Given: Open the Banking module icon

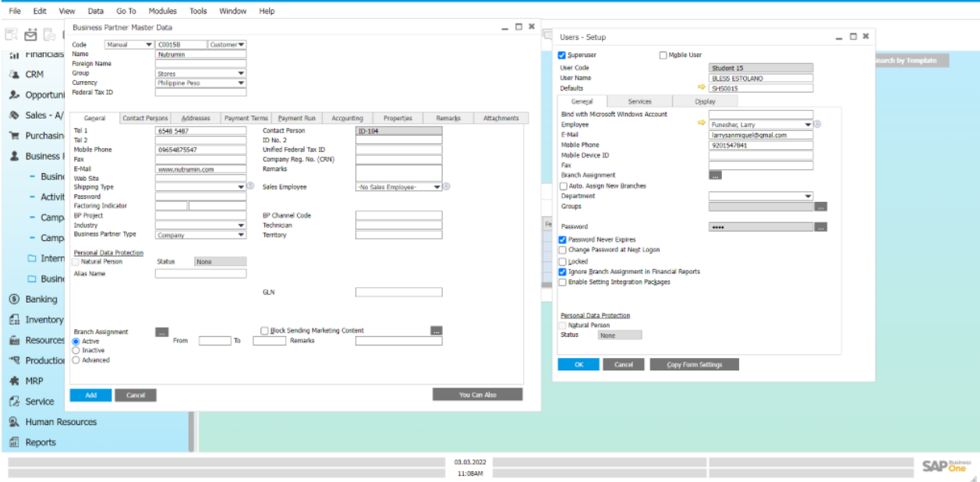Looking at the screenshot, I should pos(13,299).
